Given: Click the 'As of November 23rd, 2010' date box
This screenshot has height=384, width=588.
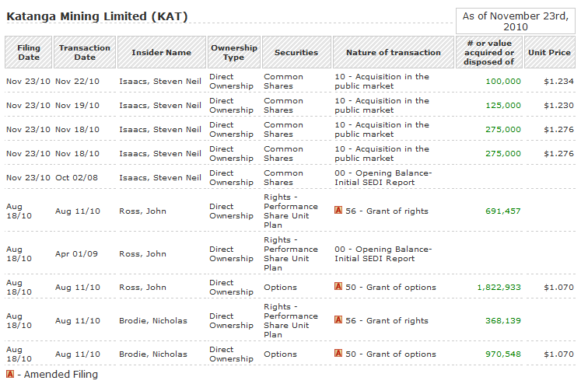Looking at the screenshot, I should point(516,21).
